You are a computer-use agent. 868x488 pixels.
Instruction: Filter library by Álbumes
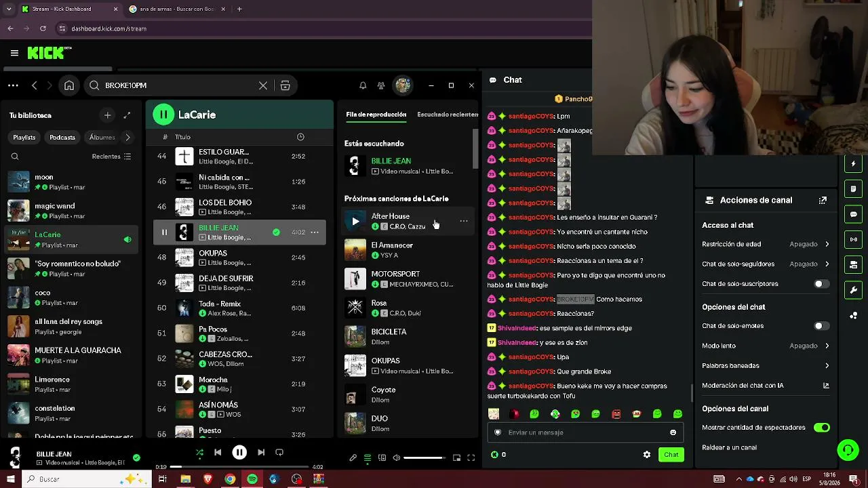(x=102, y=138)
